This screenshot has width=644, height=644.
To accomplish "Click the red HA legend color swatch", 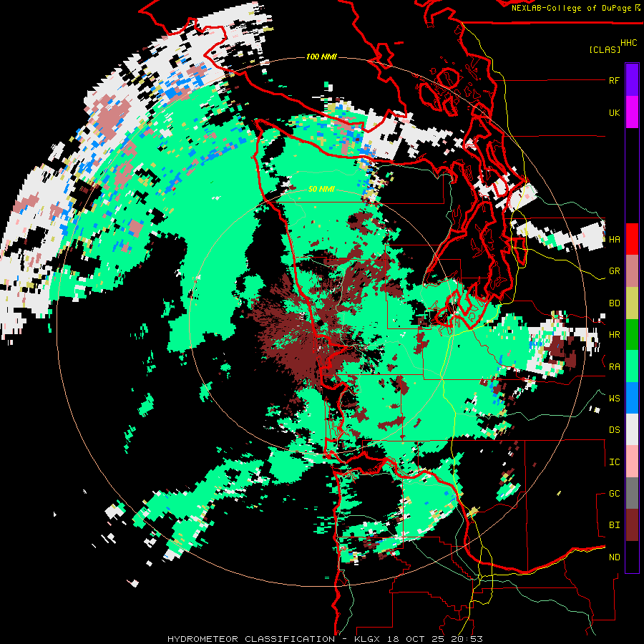I will pos(632,239).
